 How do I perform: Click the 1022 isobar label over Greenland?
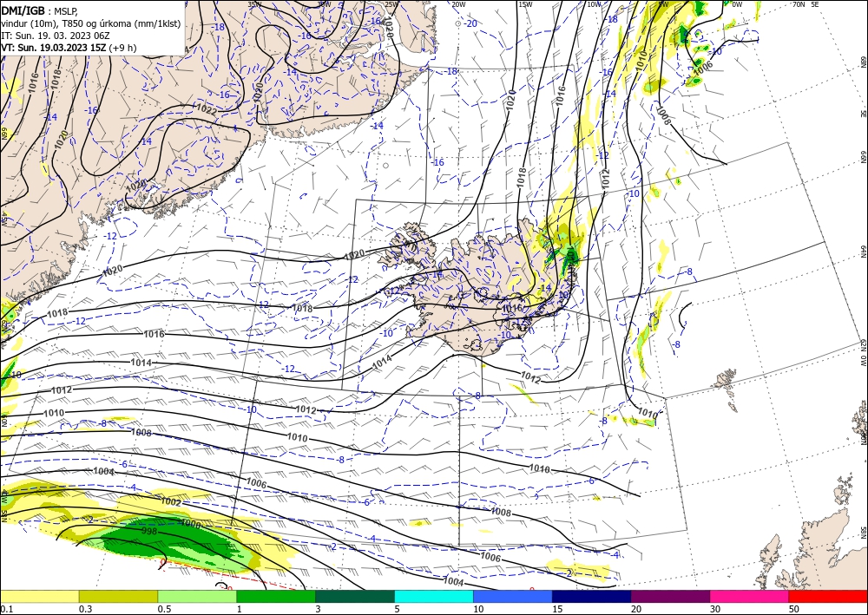point(207,109)
